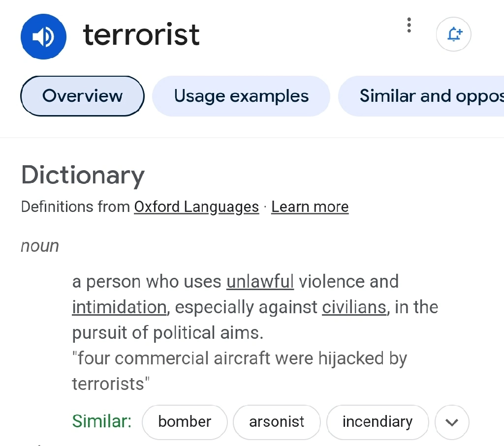Click the terrorist headword title
Screen dimensions: 504x446
141,34
